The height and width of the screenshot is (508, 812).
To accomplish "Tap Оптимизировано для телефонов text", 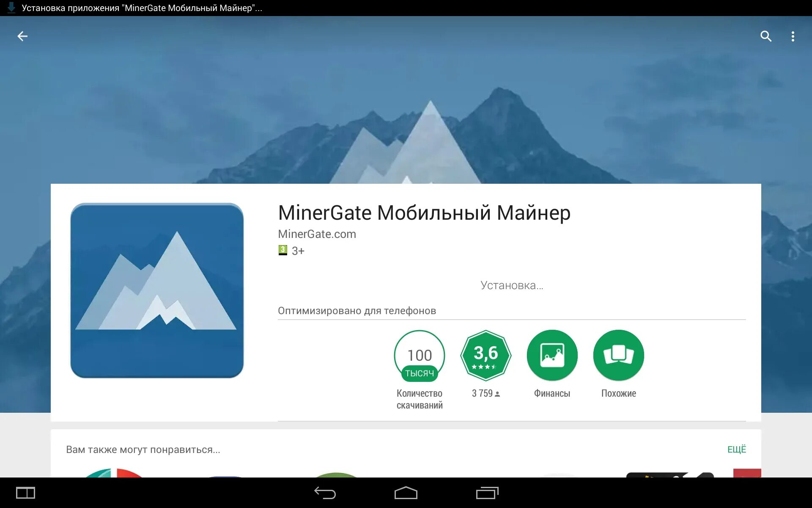I will (x=357, y=311).
